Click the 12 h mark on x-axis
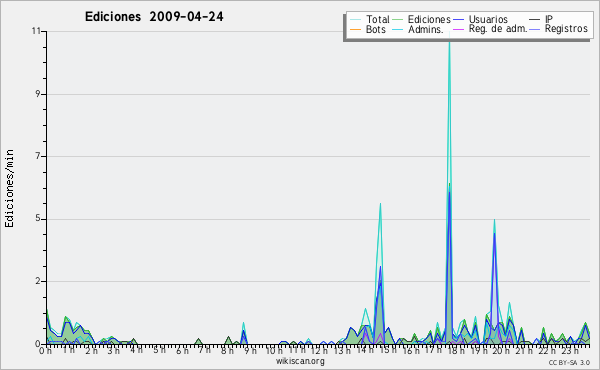Viewport: 600px width, 370px height. point(316,350)
